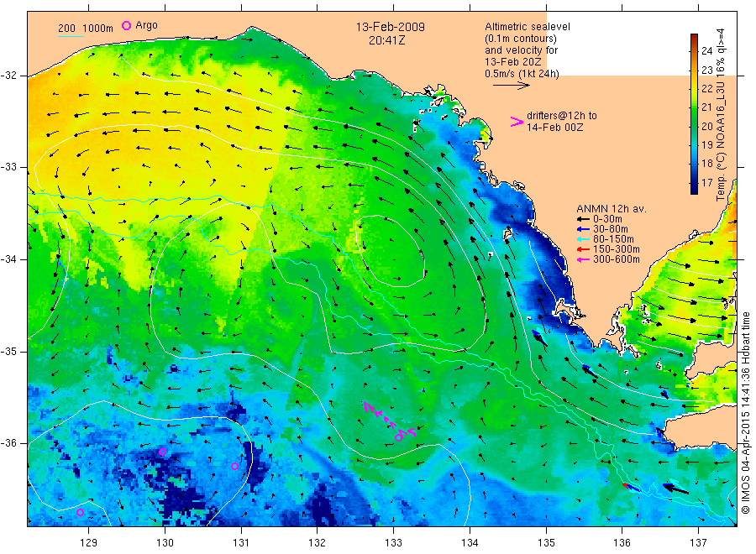This screenshot has height=554, width=756.
Task: Click the 136 longitude axis label
Action: click(622, 543)
